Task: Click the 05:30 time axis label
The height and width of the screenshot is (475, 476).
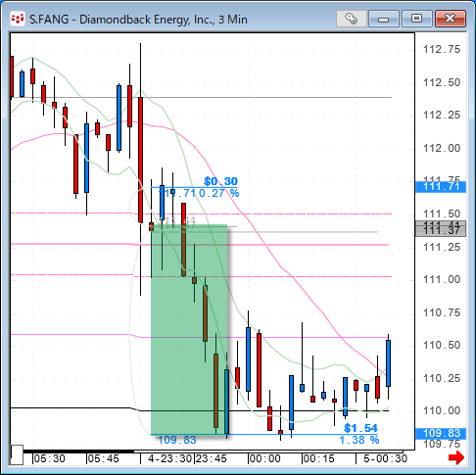Action: [x=50, y=458]
